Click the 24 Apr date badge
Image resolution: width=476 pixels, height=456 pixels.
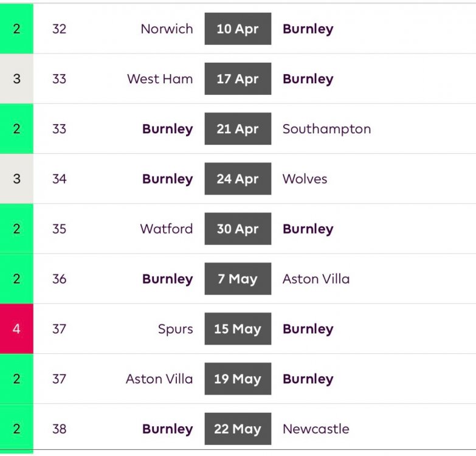coord(238,179)
